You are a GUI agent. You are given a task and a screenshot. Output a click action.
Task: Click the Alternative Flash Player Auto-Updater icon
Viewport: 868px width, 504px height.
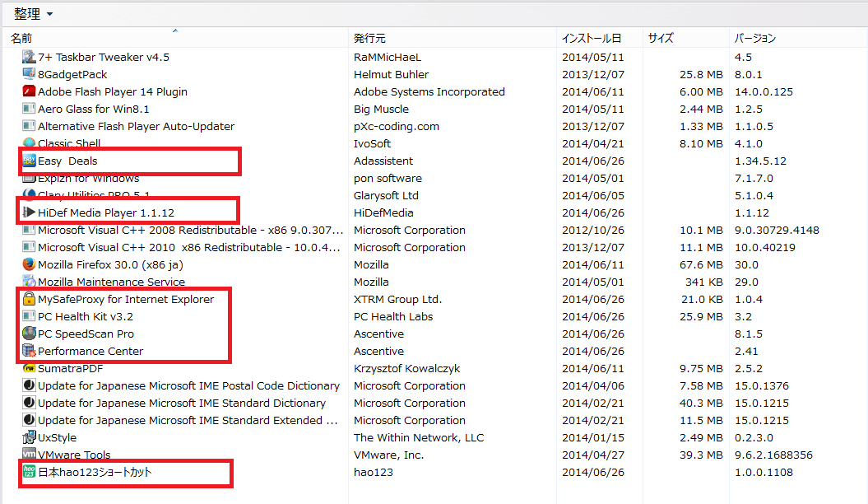pyautogui.click(x=29, y=126)
